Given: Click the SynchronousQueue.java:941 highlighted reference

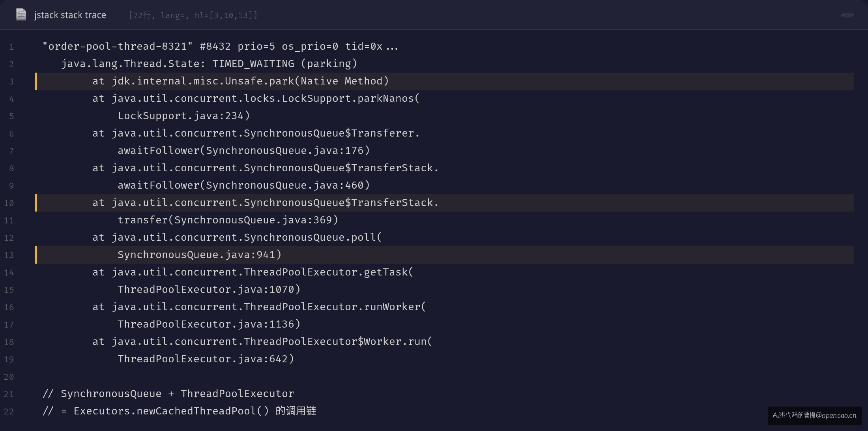Looking at the screenshot, I should click(x=200, y=255).
